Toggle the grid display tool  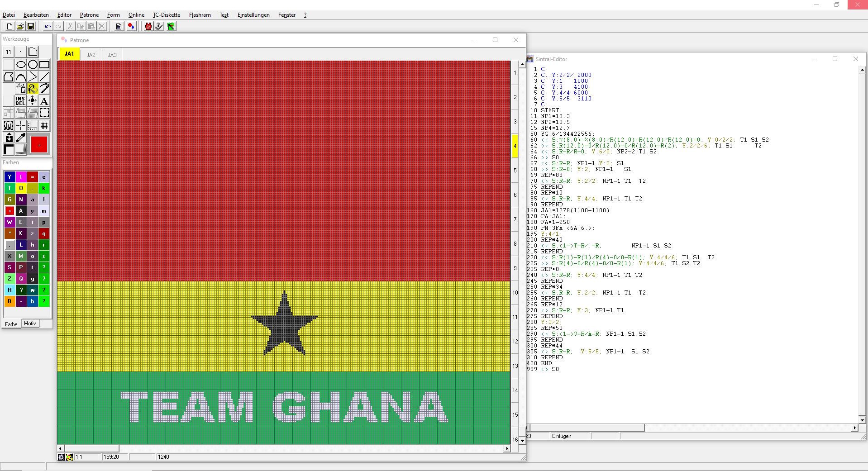point(44,126)
